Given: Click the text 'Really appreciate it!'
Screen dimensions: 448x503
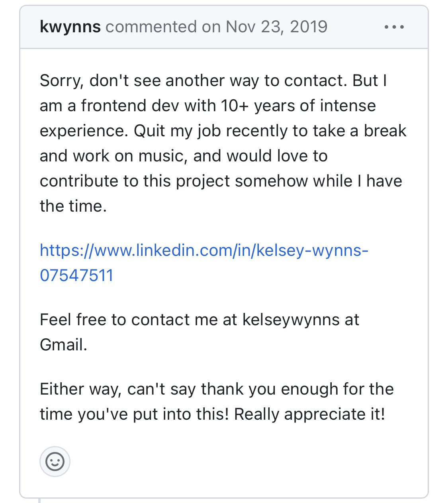Looking at the screenshot, I should click(309, 415).
